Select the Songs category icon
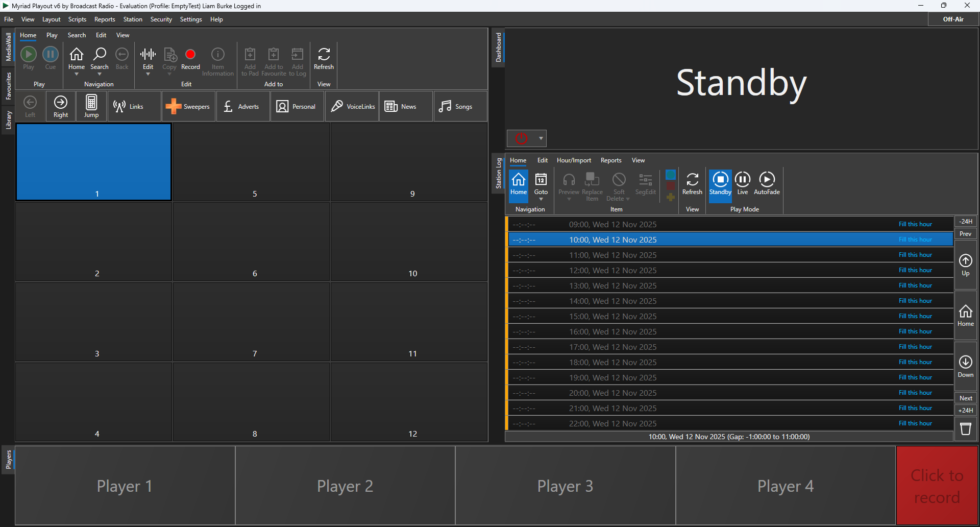 coord(445,106)
